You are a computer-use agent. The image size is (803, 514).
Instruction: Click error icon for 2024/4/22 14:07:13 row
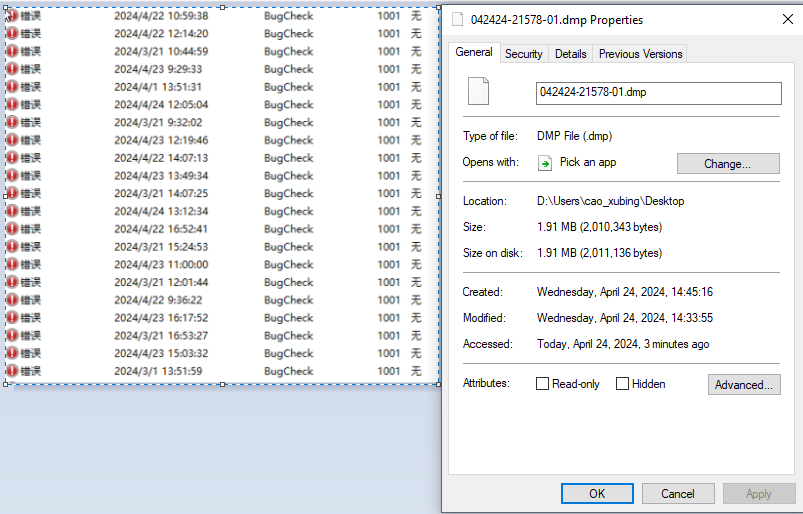click(x=12, y=158)
